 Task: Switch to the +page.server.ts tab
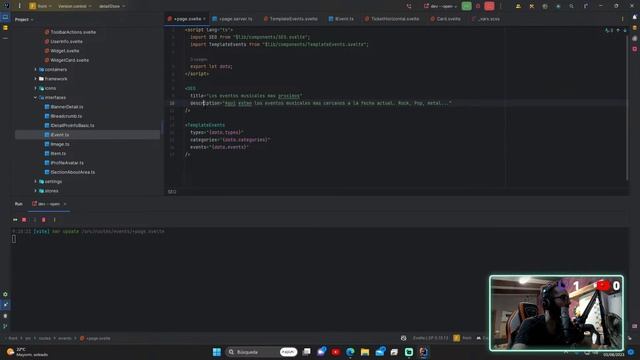pyautogui.click(x=232, y=19)
